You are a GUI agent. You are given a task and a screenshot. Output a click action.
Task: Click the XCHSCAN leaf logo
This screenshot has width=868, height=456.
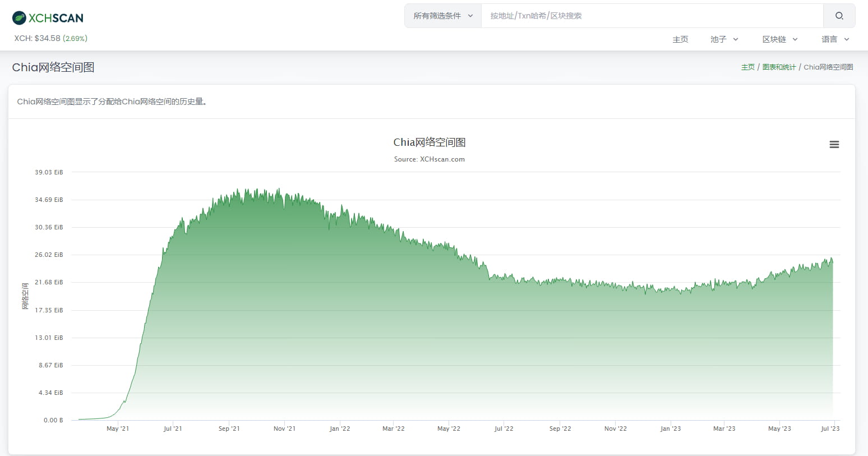(48, 18)
